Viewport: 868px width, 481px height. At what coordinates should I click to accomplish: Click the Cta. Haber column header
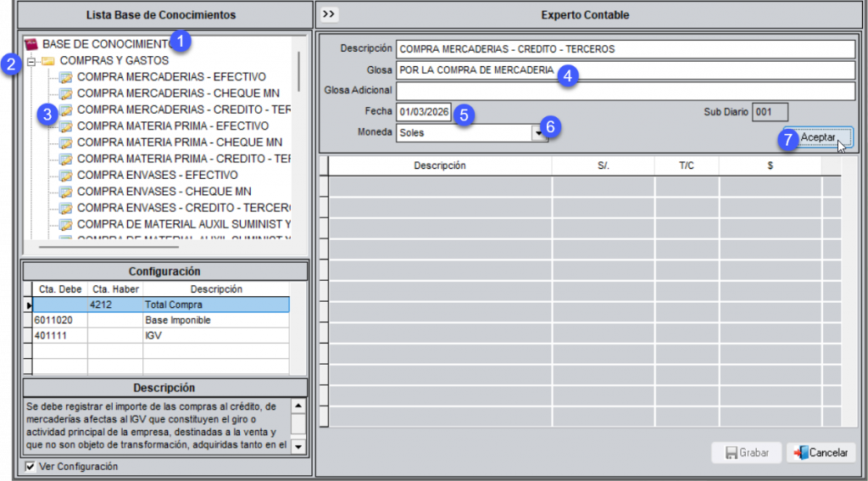point(114,289)
